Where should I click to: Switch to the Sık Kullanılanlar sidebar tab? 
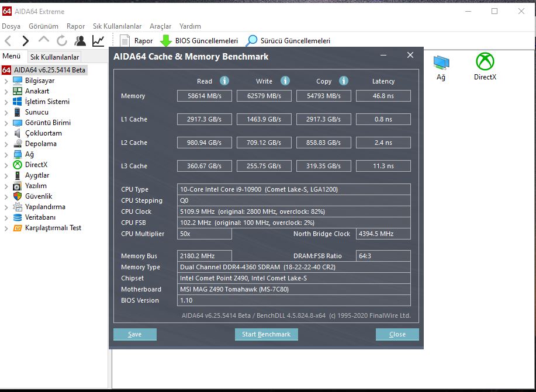point(55,57)
